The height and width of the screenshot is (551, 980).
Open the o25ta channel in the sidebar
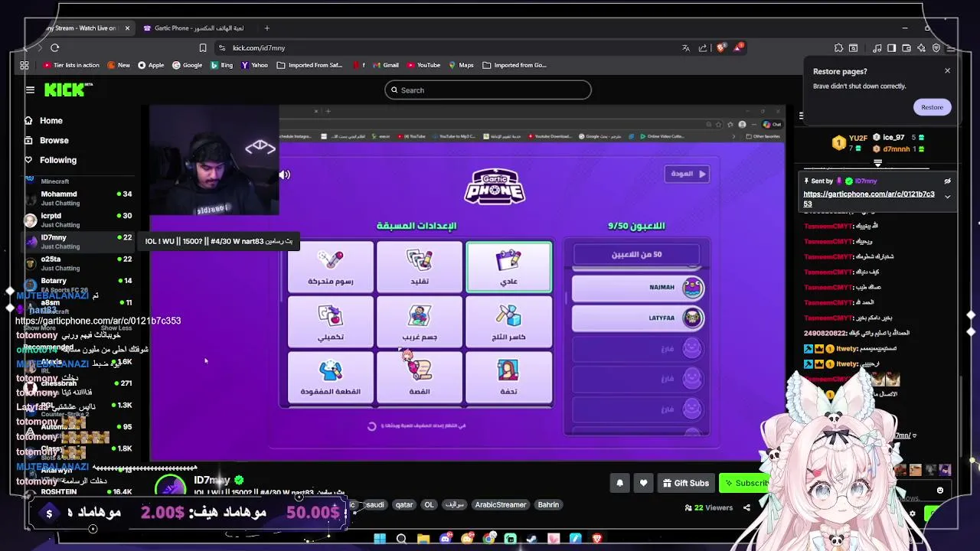tap(79, 263)
